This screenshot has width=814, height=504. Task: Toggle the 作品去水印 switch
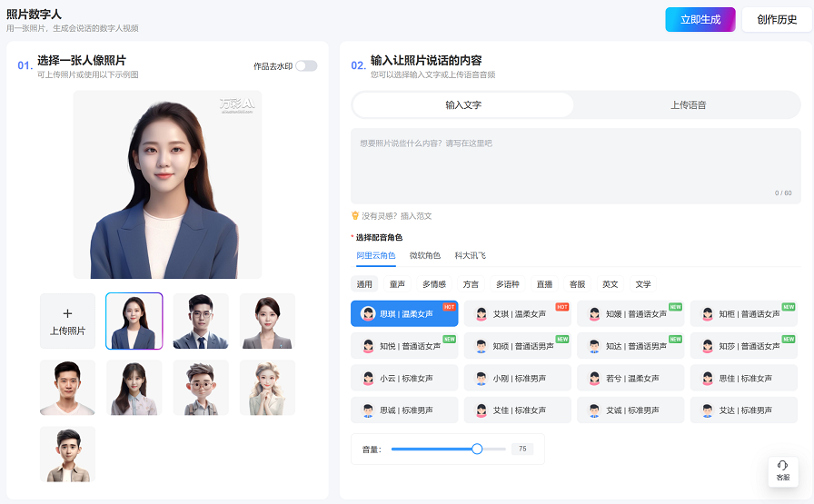pyautogui.click(x=306, y=66)
